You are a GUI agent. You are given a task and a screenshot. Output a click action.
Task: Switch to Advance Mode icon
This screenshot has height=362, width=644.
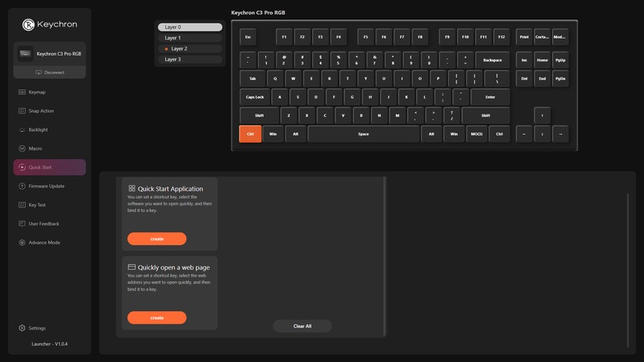coord(22,243)
